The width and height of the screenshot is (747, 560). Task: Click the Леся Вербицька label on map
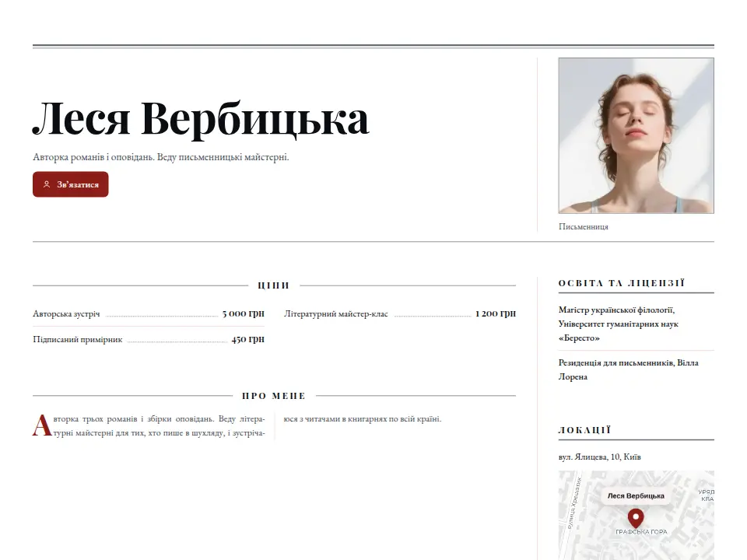pyautogui.click(x=636, y=495)
